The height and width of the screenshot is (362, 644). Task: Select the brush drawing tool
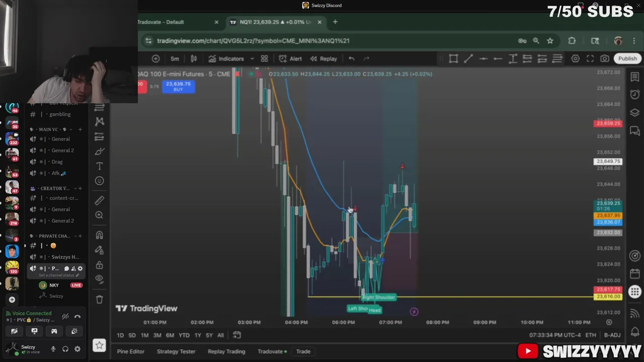click(x=99, y=151)
